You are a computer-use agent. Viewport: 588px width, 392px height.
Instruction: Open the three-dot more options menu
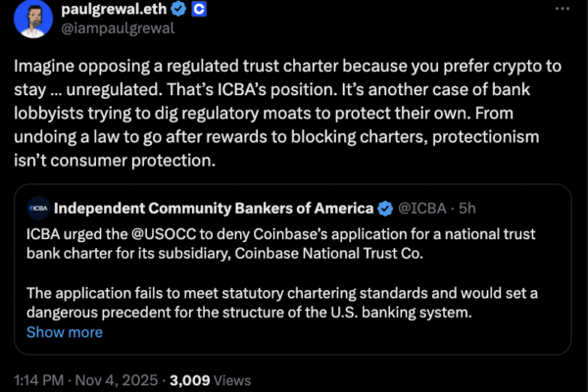point(560,11)
